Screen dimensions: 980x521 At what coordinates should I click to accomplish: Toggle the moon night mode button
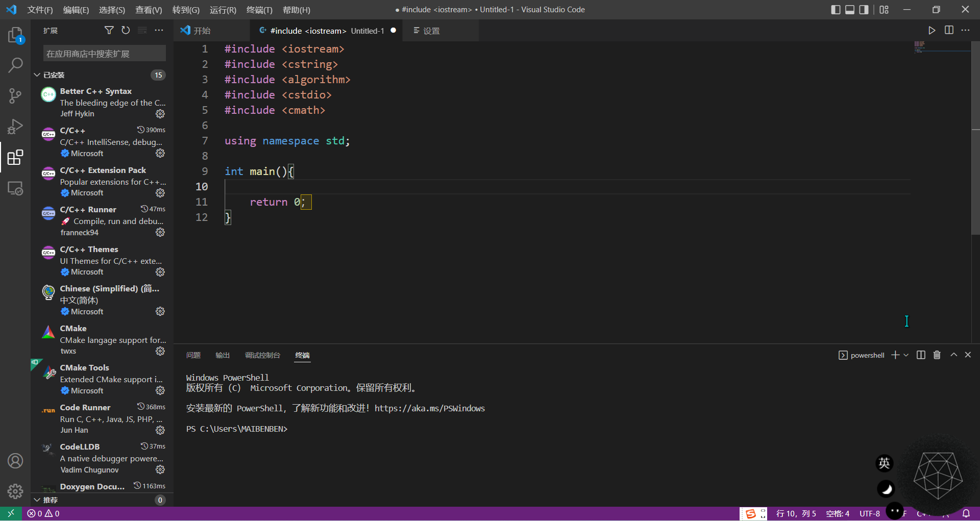(886, 489)
